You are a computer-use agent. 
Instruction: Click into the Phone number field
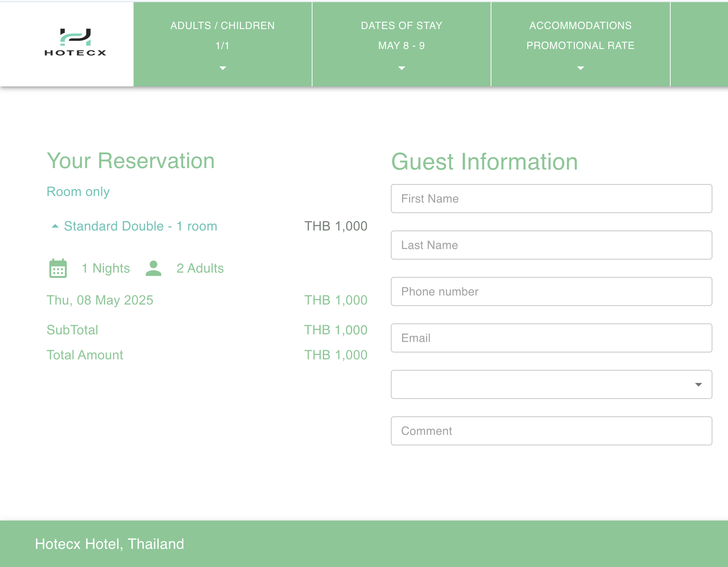[x=551, y=291]
